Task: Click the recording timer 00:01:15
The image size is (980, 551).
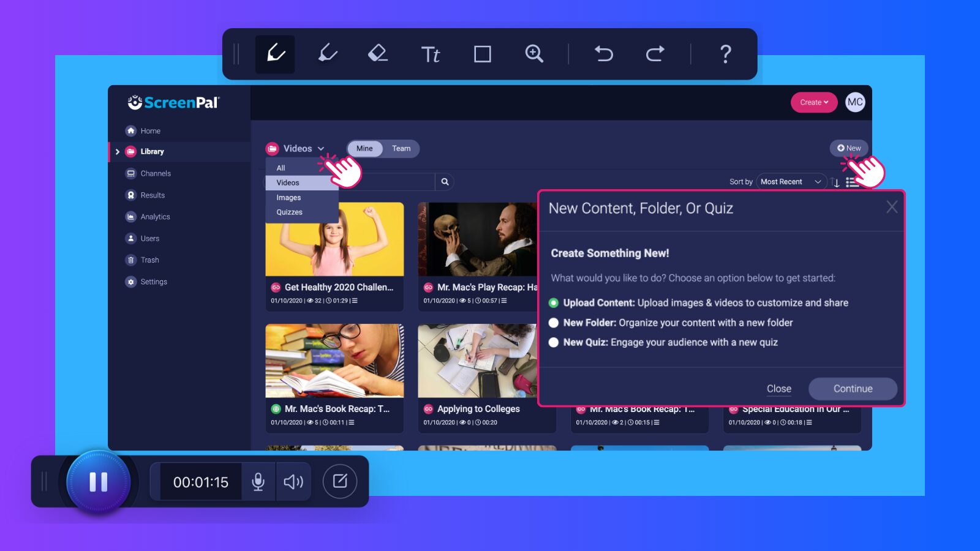Action: (x=200, y=482)
